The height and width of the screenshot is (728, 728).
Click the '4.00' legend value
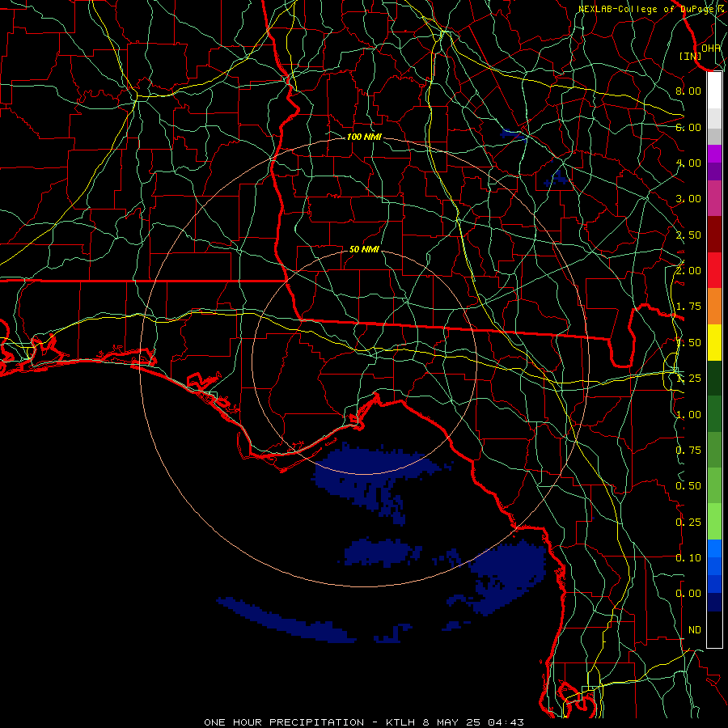coord(688,163)
